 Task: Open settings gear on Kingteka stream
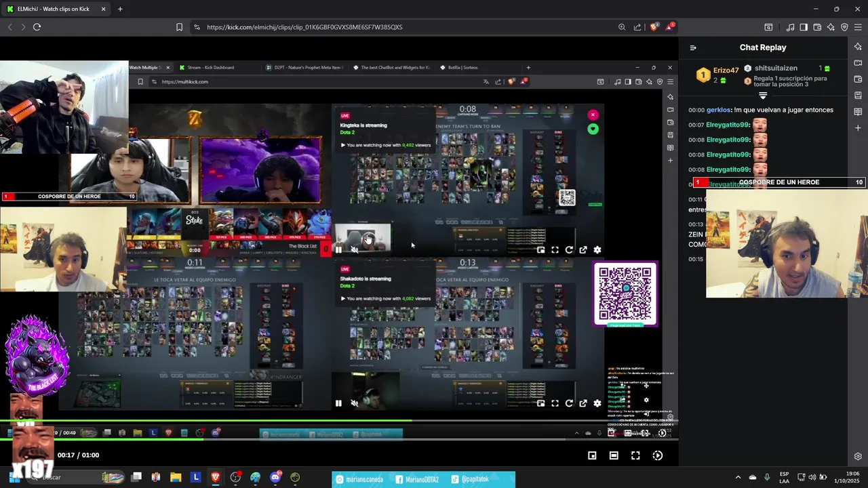point(597,250)
